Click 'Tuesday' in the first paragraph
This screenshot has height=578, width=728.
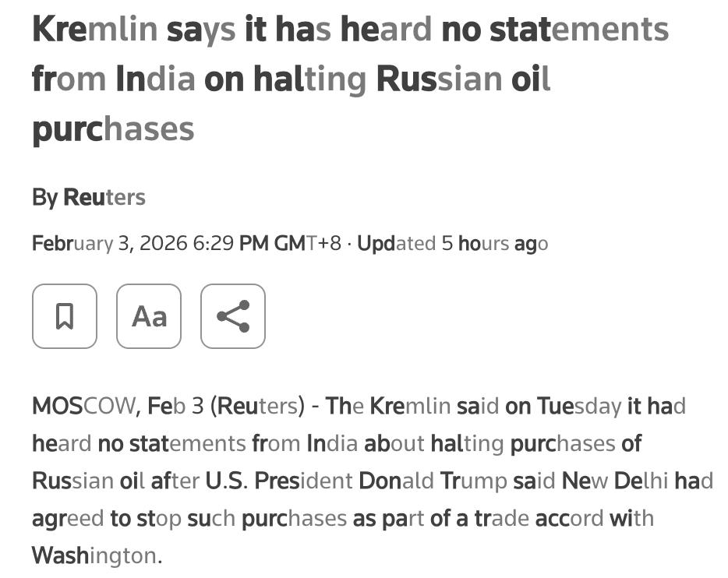[579, 406]
